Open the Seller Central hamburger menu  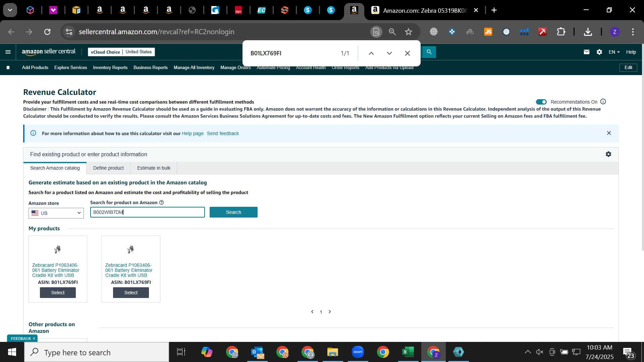(8, 52)
